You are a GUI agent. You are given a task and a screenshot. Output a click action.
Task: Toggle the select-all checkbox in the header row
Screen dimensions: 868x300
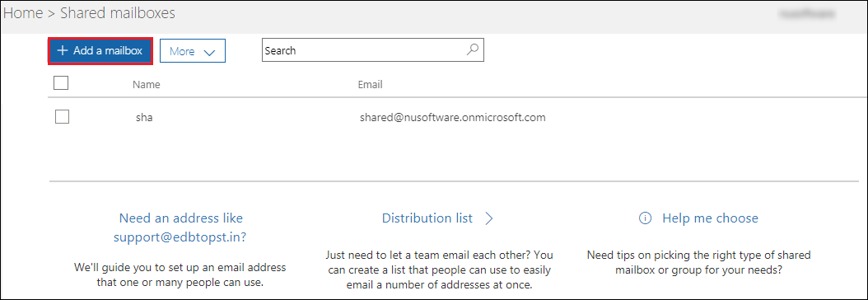(61, 83)
